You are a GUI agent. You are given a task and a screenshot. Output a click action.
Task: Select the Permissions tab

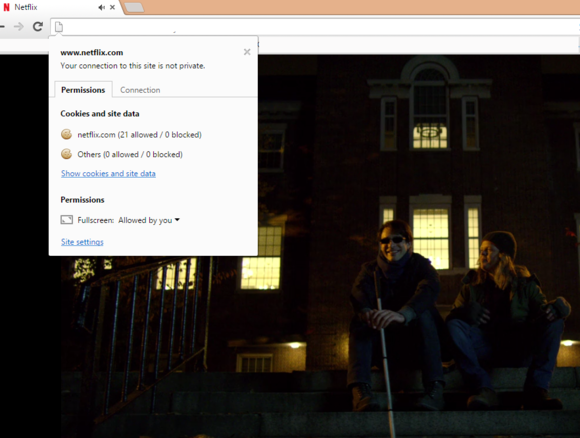pos(83,90)
